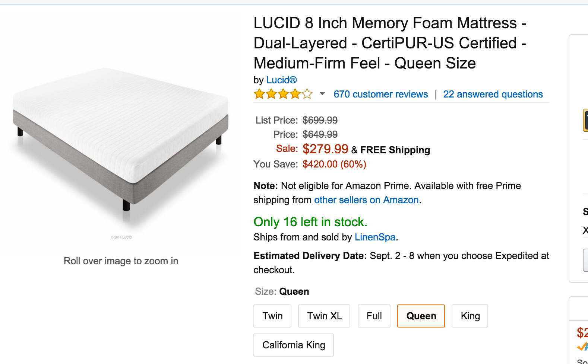Image resolution: width=588 pixels, height=364 pixels.
Task: Click the four-star rating icons
Action: click(x=283, y=94)
